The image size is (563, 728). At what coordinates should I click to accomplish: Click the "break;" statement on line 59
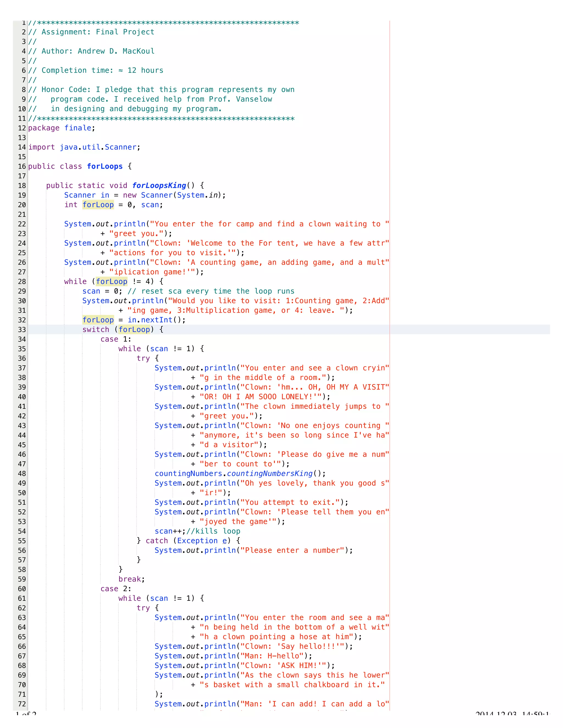(132, 579)
